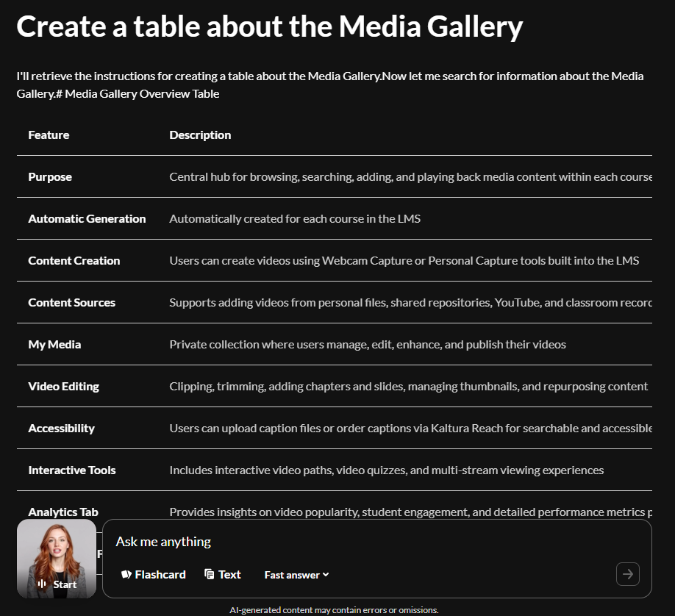Image resolution: width=675 pixels, height=616 pixels.
Task: Select the Automatic Generation row label
Action: pos(87,218)
